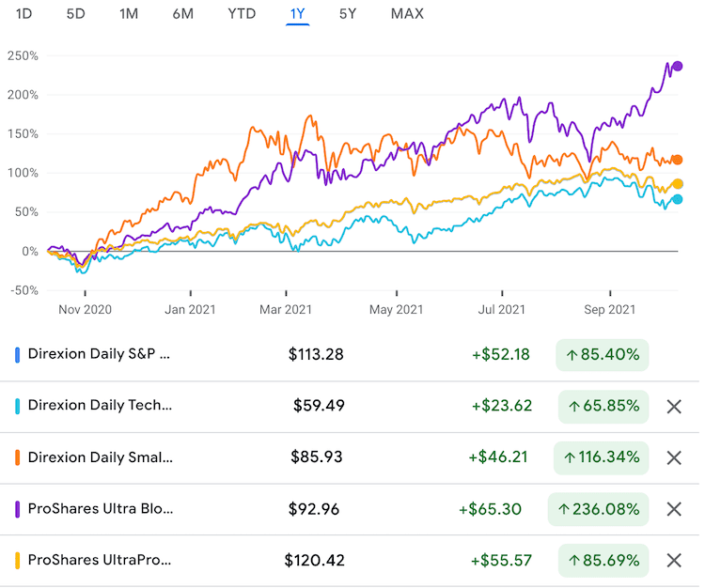Click the purple ProShares Ultra Blo... color marker
Screen dimensions: 705x588
[17, 509]
